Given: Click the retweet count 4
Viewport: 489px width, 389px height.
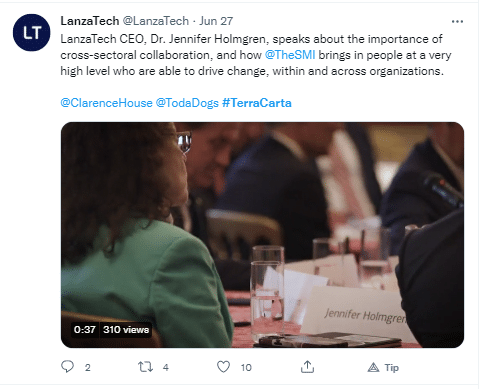Looking at the screenshot, I should 166,368.
